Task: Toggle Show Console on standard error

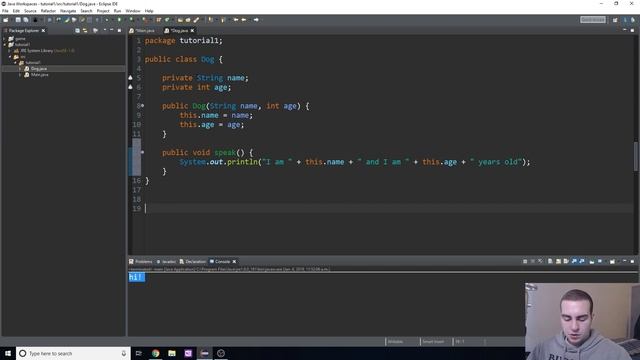Action: click(x=582, y=261)
